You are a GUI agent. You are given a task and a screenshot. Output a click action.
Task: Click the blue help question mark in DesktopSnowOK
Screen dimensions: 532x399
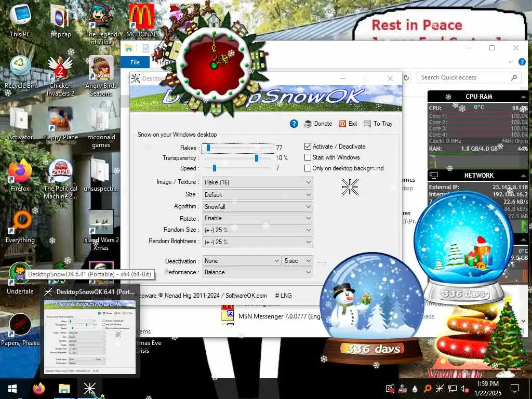pos(294,124)
